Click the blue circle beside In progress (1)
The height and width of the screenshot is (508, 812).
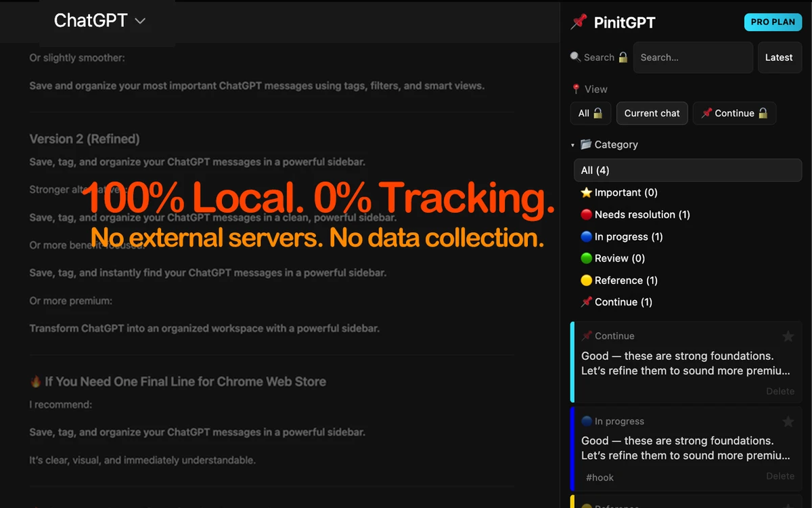click(587, 236)
